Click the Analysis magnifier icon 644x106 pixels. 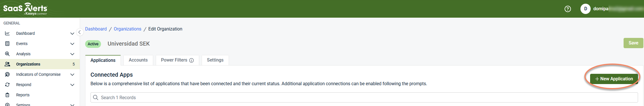pos(7,54)
